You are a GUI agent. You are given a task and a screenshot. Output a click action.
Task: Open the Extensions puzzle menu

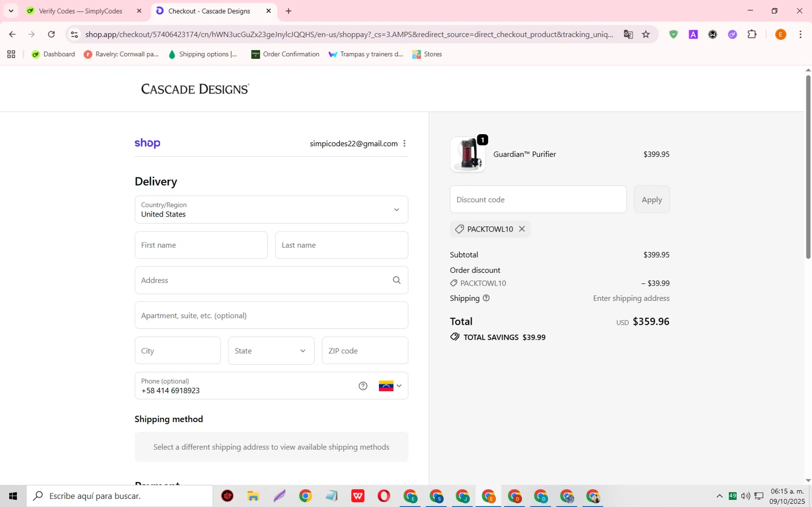coord(752,34)
